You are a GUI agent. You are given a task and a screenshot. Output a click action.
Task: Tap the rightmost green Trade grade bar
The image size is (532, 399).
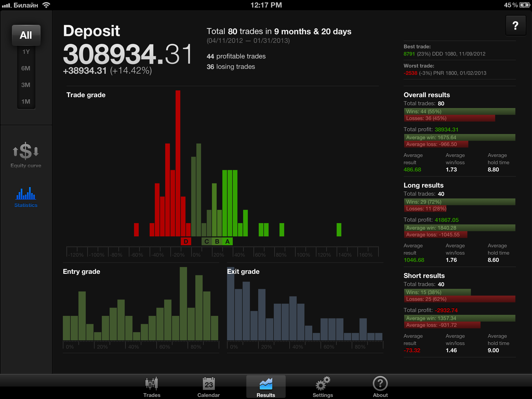(x=339, y=230)
